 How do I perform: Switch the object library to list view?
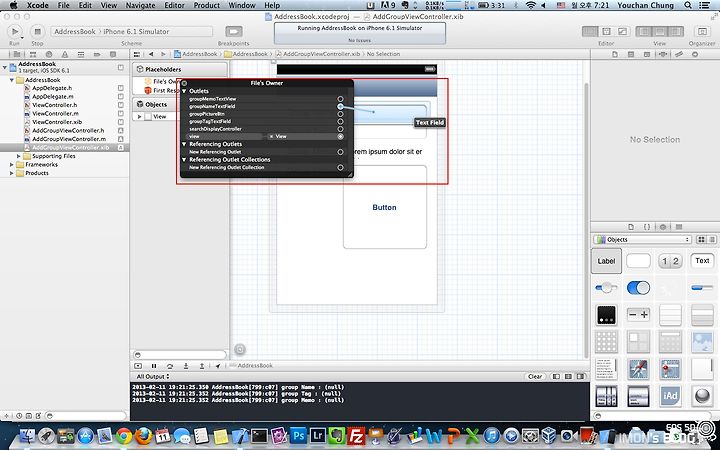[712, 240]
